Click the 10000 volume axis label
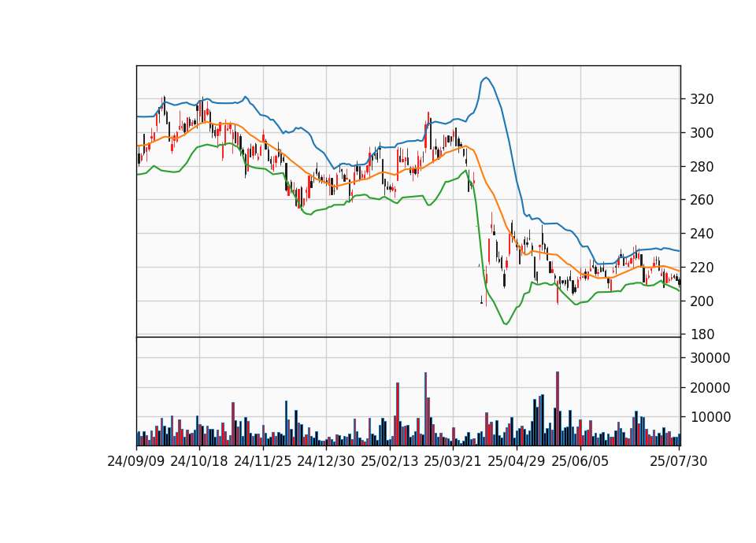Image resolution: width=756 pixels, height=543 pixels. (x=710, y=417)
